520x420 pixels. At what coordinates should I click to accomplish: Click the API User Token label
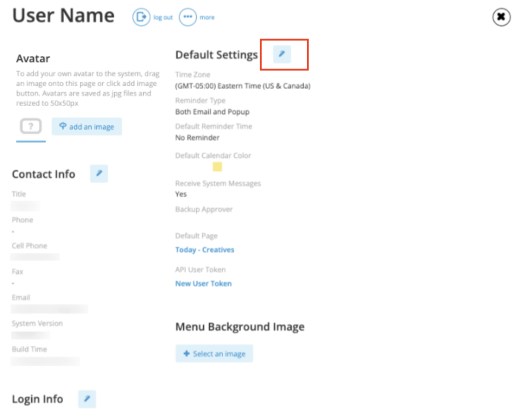[x=200, y=270]
